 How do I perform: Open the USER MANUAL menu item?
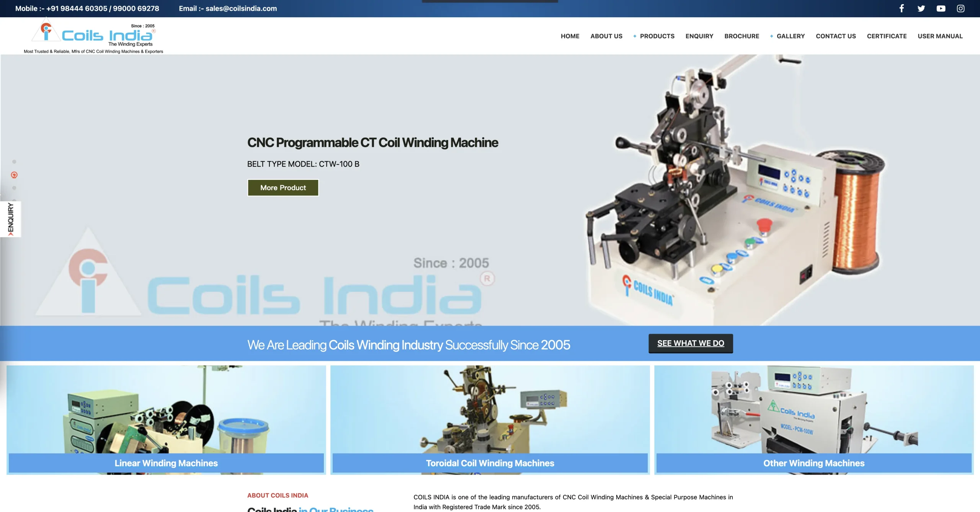pyautogui.click(x=940, y=36)
